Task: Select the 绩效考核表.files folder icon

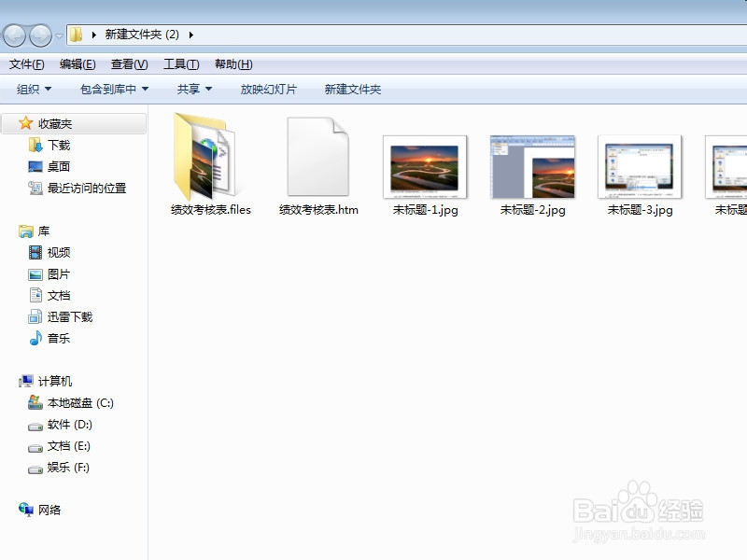Action: (x=205, y=156)
